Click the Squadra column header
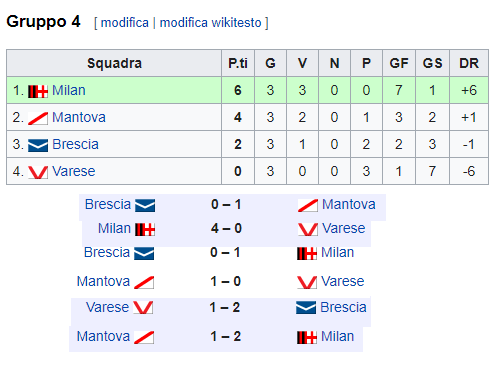 [x=114, y=63]
